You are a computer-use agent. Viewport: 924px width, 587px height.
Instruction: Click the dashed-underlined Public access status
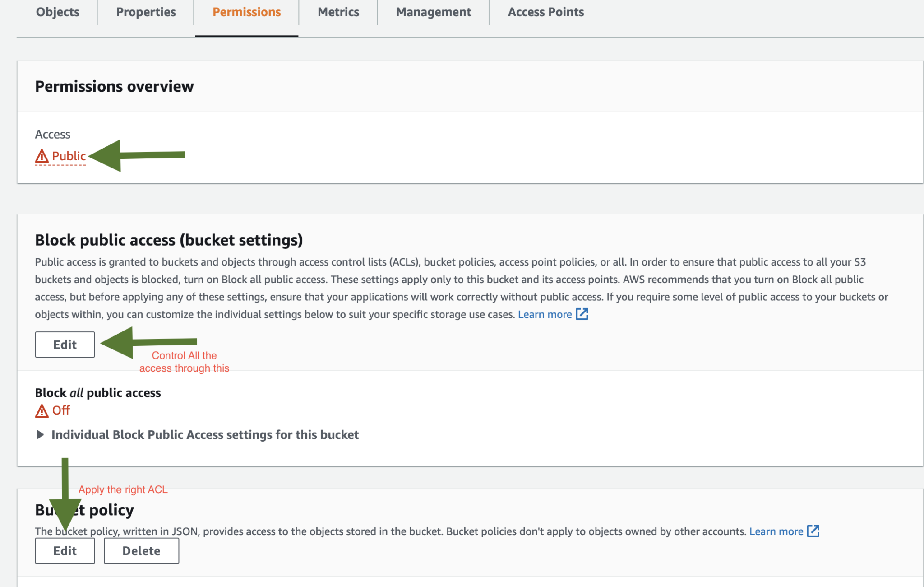point(69,156)
